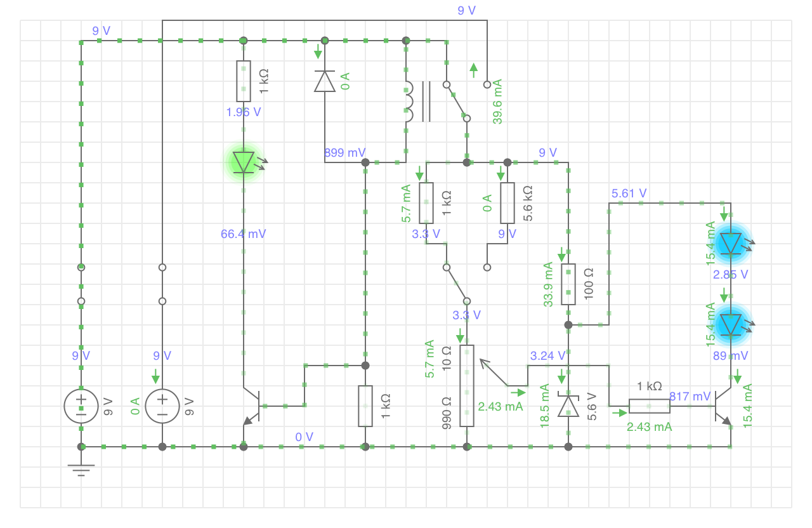Image resolution: width=812 pixels, height=528 pixels.
Task: Select the leftmost 9 V voltage source
Action: pos(81,406)
